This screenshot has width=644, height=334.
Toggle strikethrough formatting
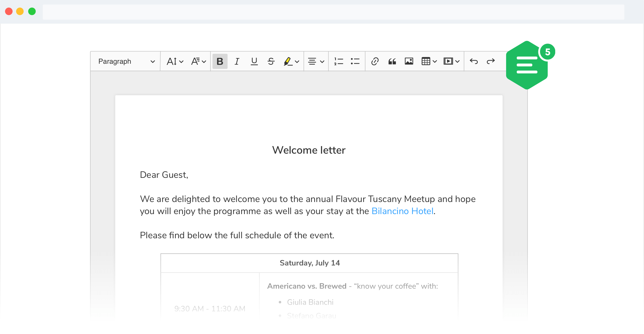pos(271,61)
